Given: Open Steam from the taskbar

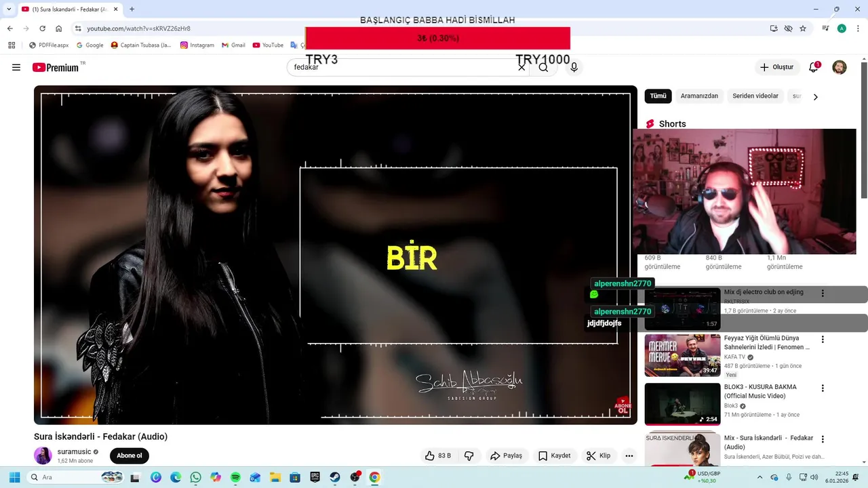Looking at the screenshot, I should (x=335, y=477).
